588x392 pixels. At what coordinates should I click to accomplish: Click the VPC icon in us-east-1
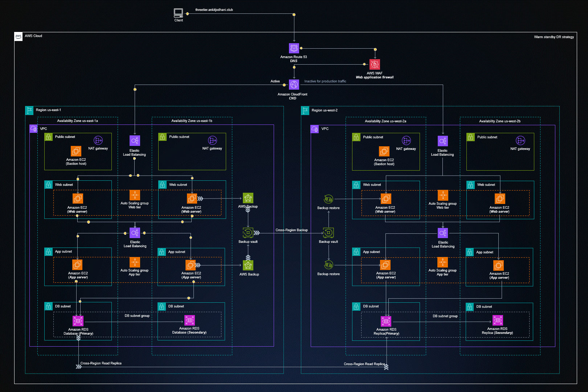click(34, 129)
